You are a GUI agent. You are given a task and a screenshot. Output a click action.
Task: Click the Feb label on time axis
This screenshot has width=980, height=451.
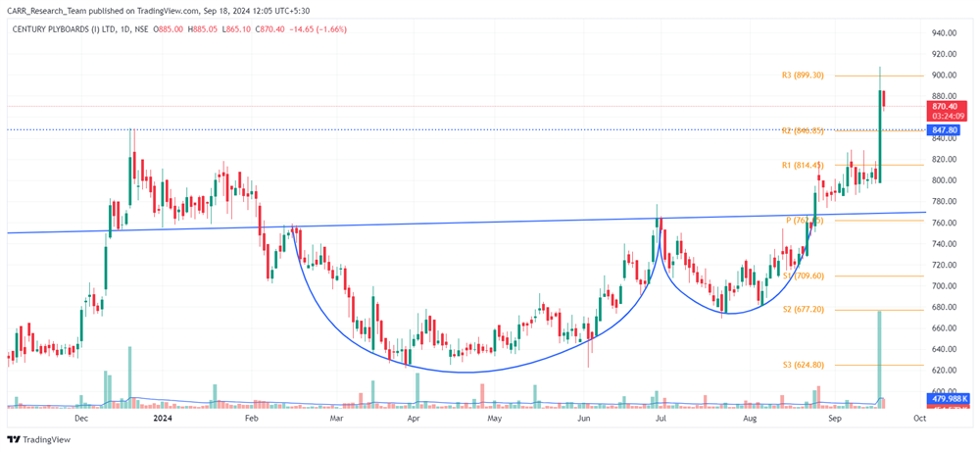tap(251, 418)
